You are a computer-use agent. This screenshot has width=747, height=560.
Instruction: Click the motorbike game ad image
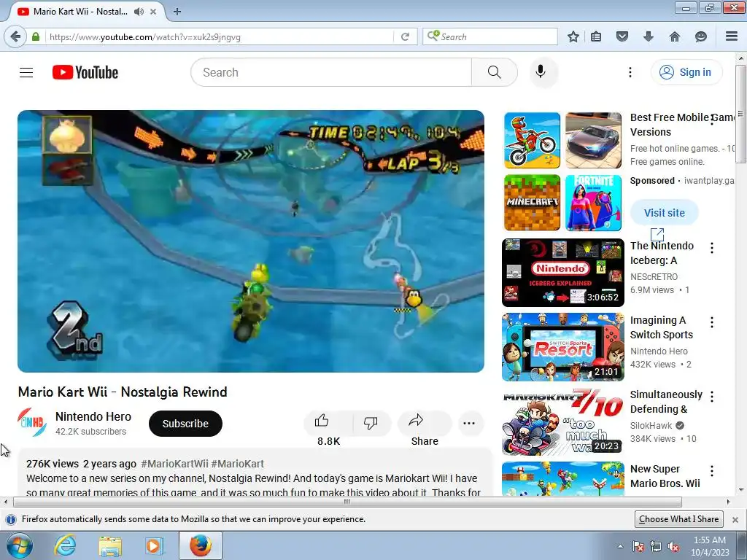[x=532, y=140]
